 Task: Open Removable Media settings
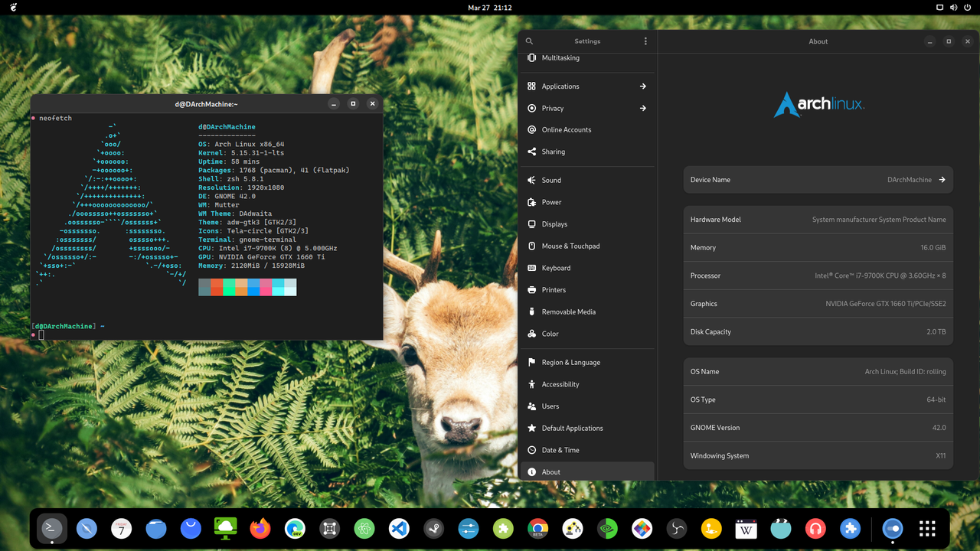587,312
